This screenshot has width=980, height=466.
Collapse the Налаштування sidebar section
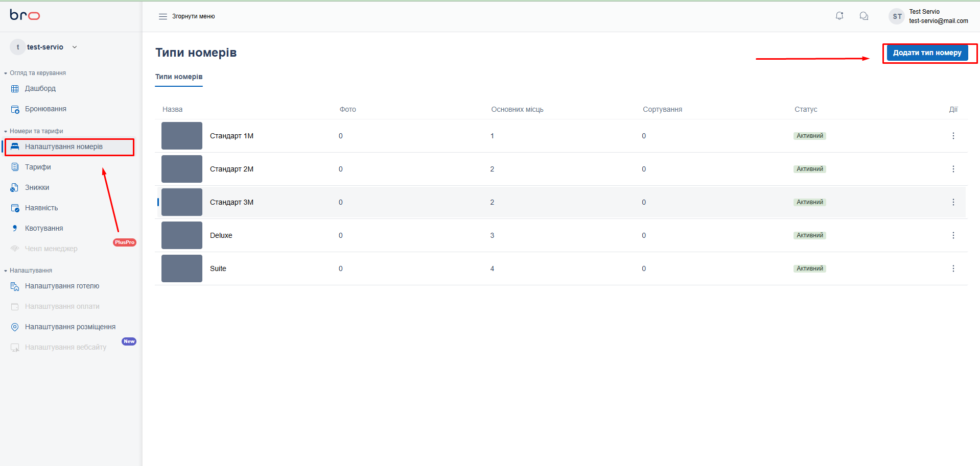point(6,271)
